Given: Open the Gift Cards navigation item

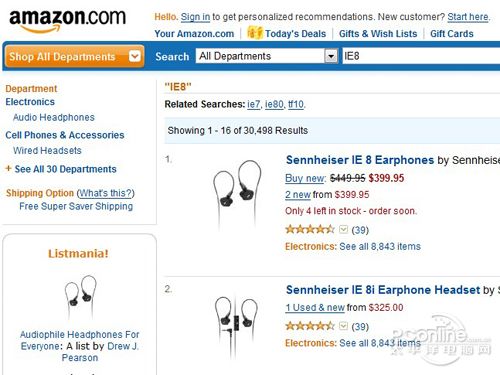Looking at the screenshot, I should click(452, 34).
